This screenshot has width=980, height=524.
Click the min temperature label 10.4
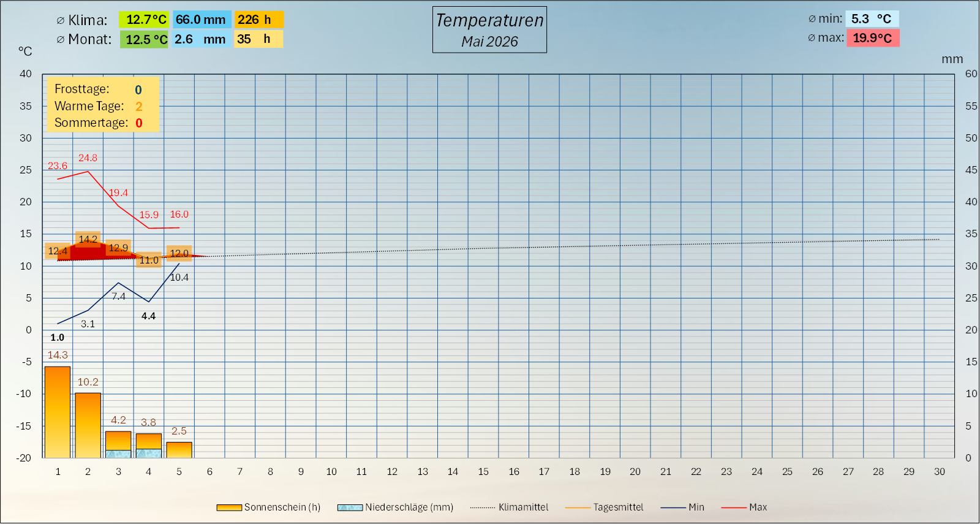coord(179,278)
